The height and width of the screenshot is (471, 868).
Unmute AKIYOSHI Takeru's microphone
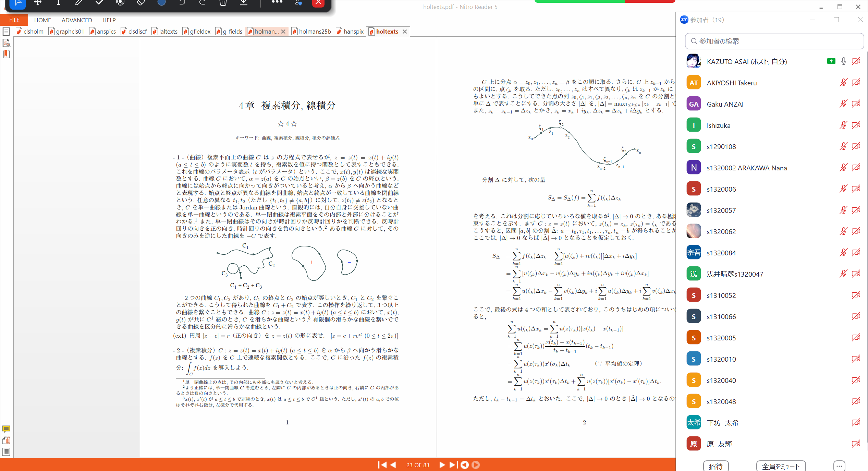pyautogui.click(x=843, y=83)
